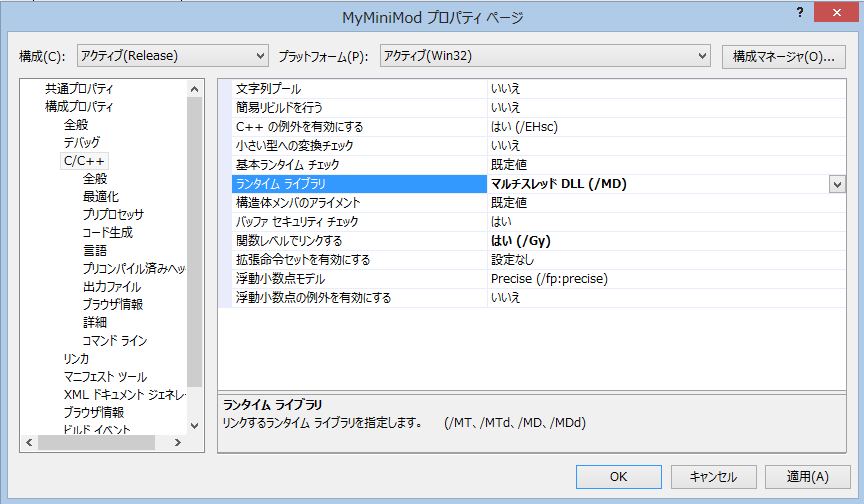Select コマンド ライン under C/C++
The image size is (864, 504).
[x=115, y=341]
